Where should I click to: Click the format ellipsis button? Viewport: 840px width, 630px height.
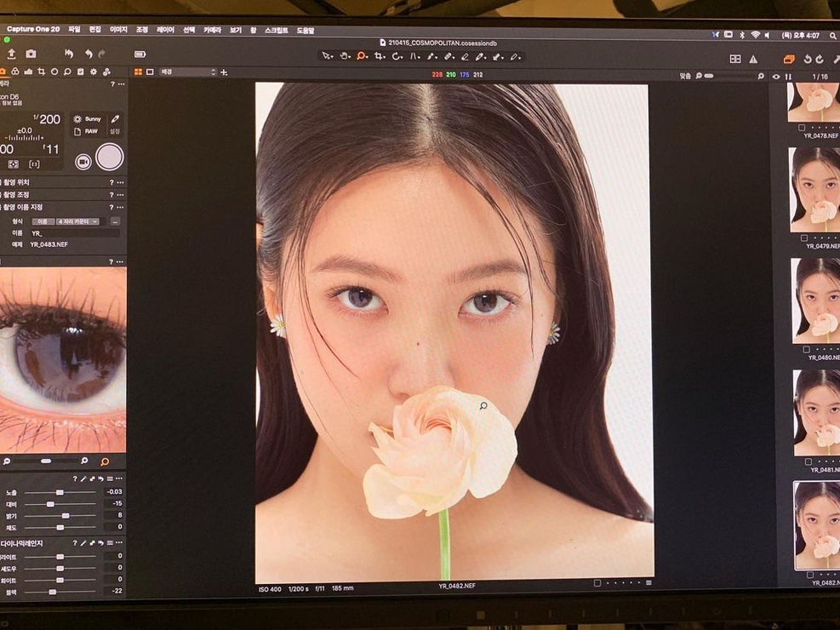coord(115,221)
